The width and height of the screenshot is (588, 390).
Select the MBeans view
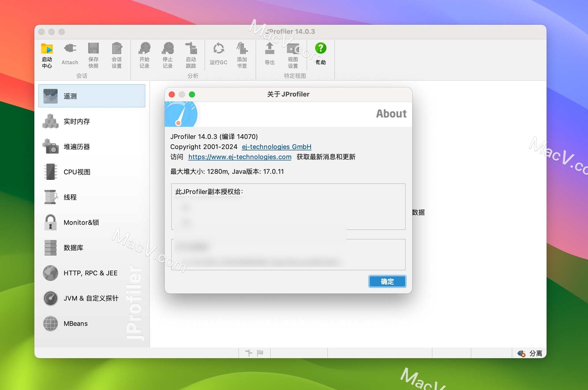pyautogui.click(x=75, y=324)
